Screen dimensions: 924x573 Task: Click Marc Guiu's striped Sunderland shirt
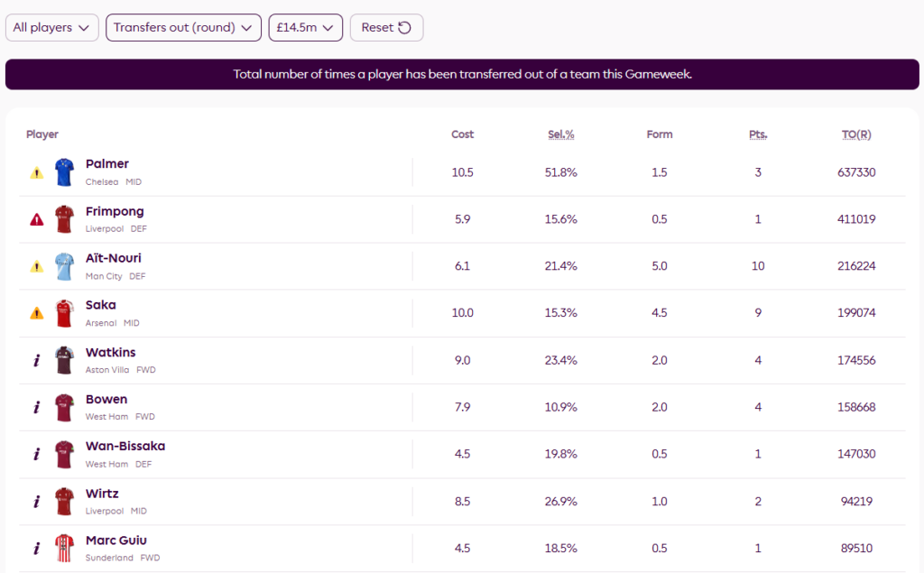pos(63,548)
